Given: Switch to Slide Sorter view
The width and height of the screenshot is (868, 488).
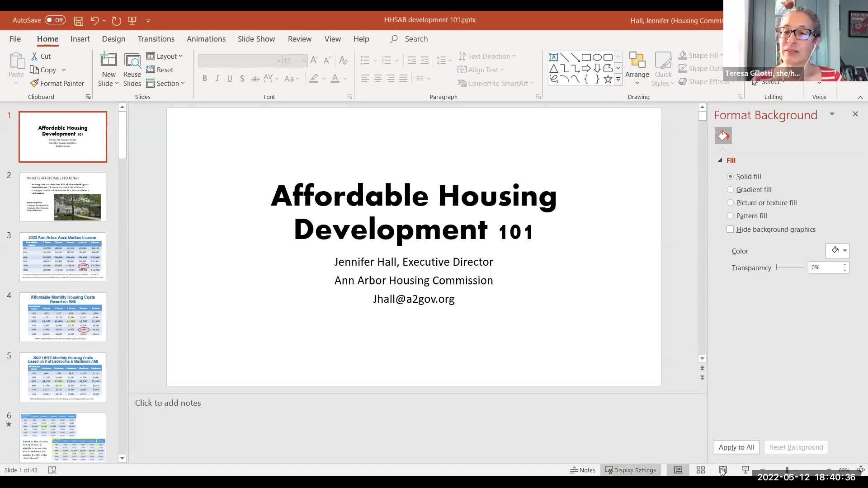Looking at the screenshot, I should click(701, 470).
